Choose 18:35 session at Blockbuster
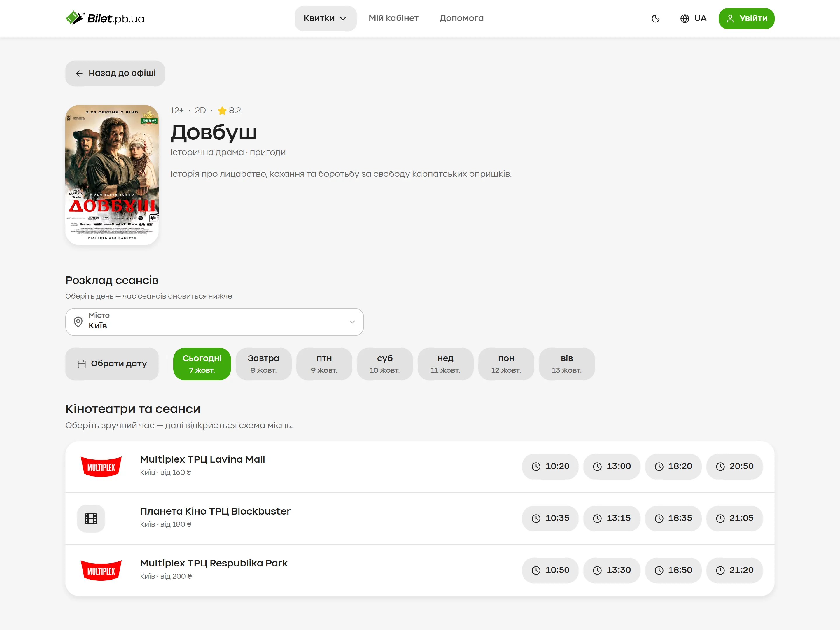 click(673, 519)
